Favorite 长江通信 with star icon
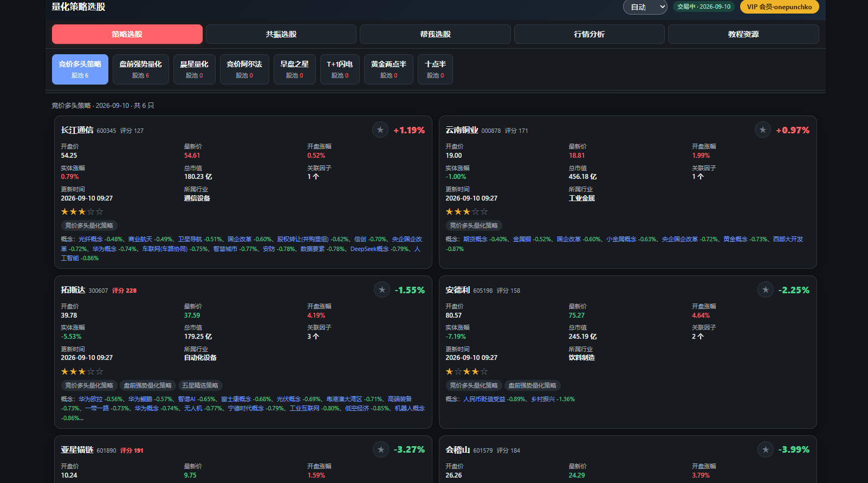Viewport: 868px width, 483px height. (x=380, y=130)
